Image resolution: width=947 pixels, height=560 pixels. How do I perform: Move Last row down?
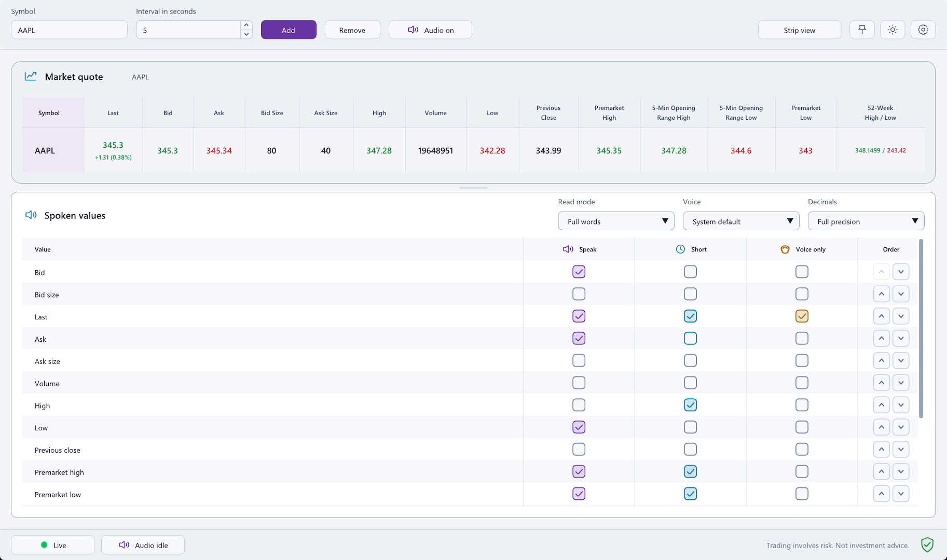901,316
